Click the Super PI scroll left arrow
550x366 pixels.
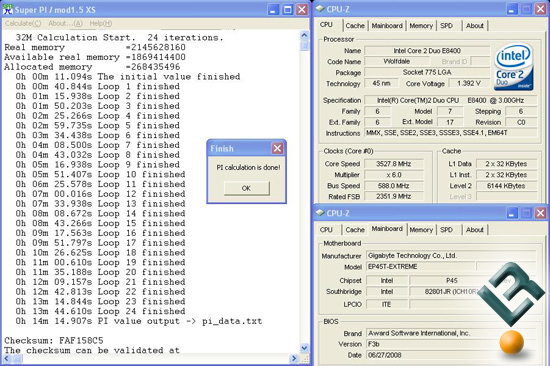pyautogui.click(x=7, y=358)
